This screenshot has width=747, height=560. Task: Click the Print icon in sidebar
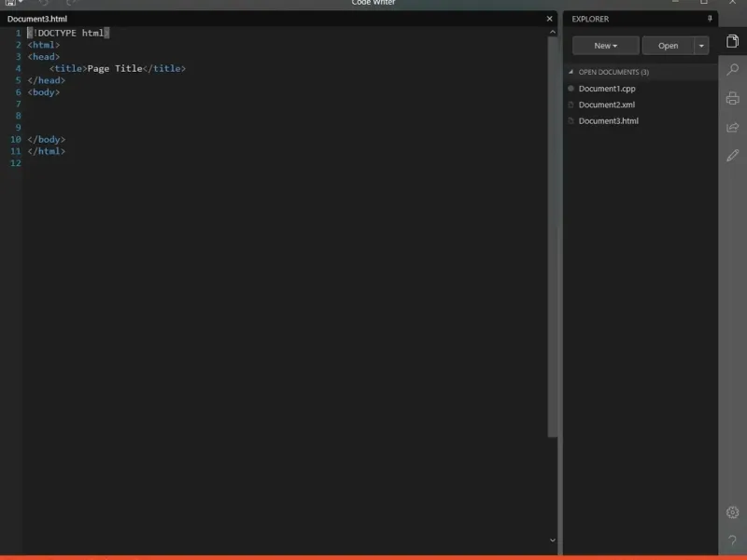pos(732,98)
